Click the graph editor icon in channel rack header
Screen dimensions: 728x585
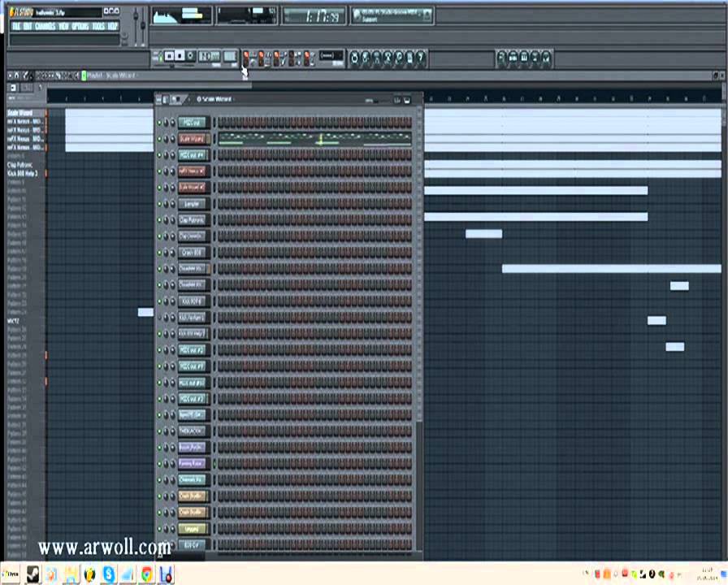[397, 100]
